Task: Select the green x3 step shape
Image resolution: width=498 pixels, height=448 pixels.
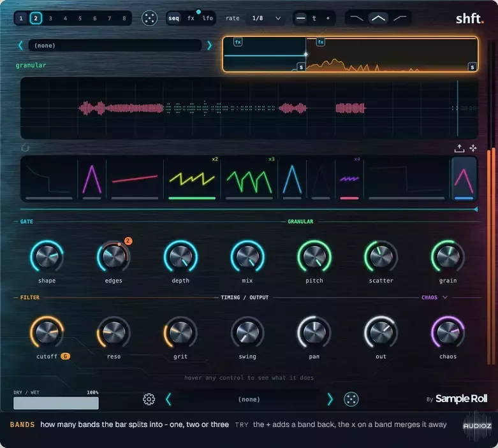Action: (249, 179)
